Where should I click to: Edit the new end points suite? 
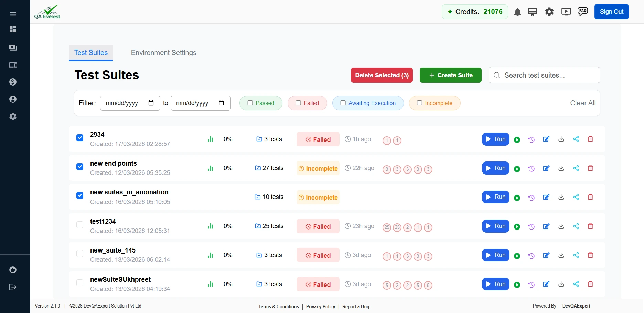click(546, 168)
